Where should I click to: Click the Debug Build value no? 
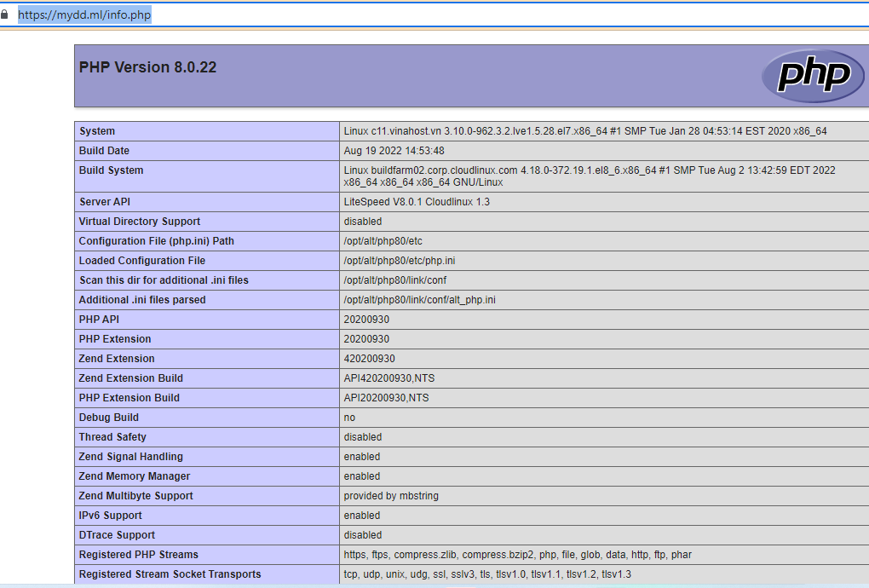(349, 418)
